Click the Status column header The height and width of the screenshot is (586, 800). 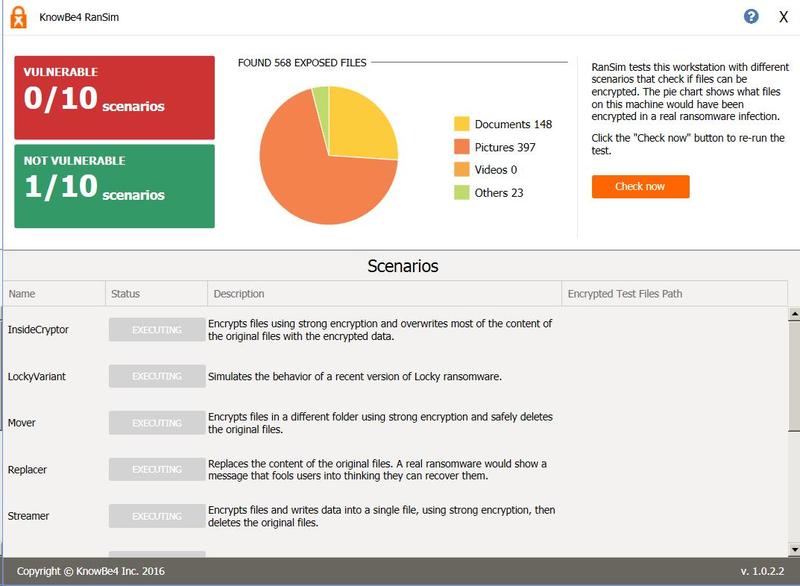(x=156, y=294)
